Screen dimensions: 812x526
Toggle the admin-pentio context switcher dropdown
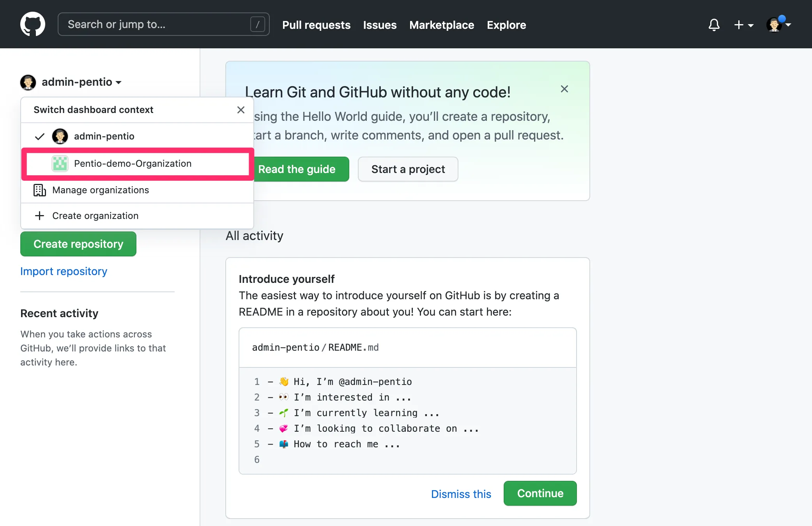(x=81, y=82)
